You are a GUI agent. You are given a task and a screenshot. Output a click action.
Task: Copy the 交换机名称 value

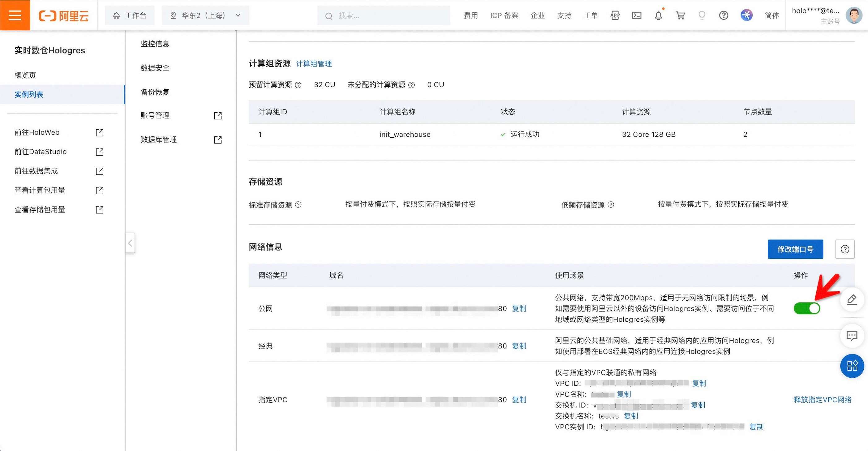[631, 416]
